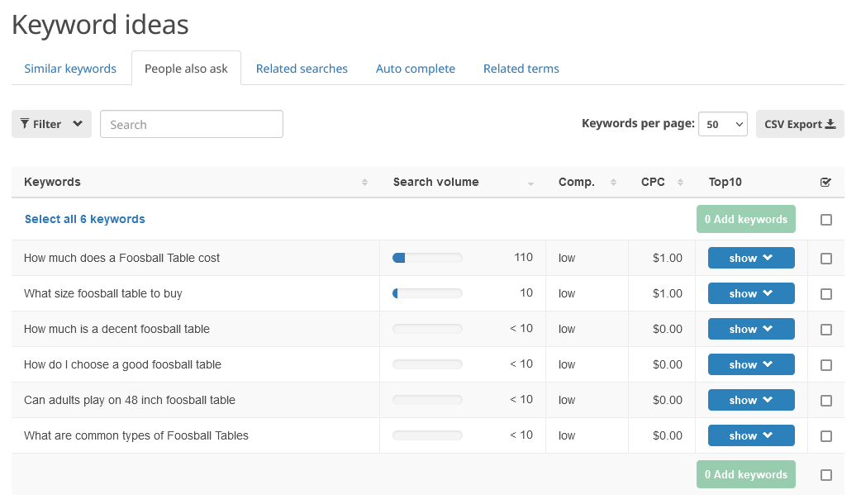Switch to the Related terms tab
861x504 pixels.
click(521, 69)
